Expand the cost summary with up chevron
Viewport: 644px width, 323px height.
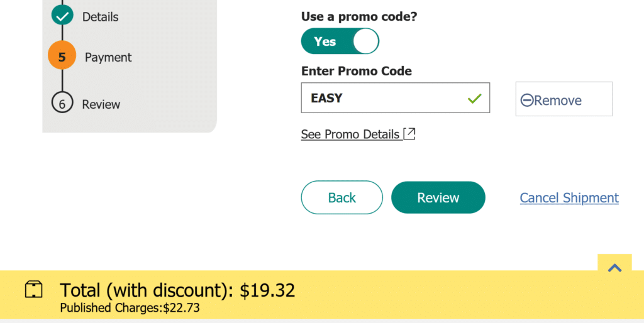[614, 268]
